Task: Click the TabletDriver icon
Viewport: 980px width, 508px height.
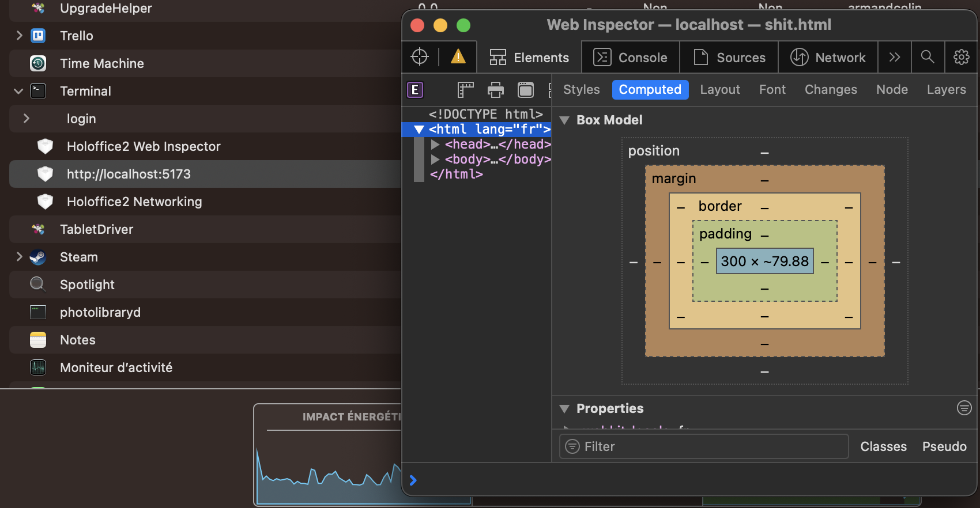Action: coord(38,229)
